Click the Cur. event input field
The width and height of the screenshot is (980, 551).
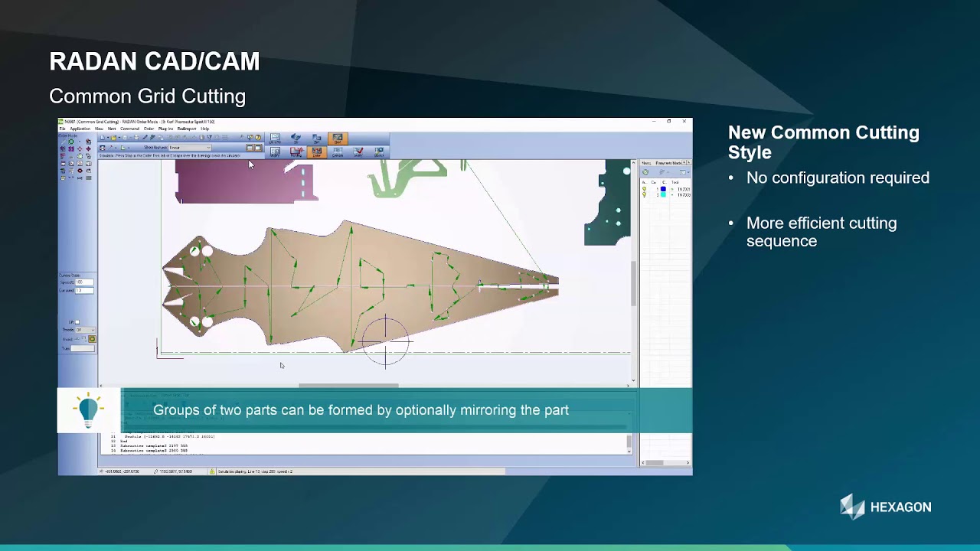pos(84,290)
